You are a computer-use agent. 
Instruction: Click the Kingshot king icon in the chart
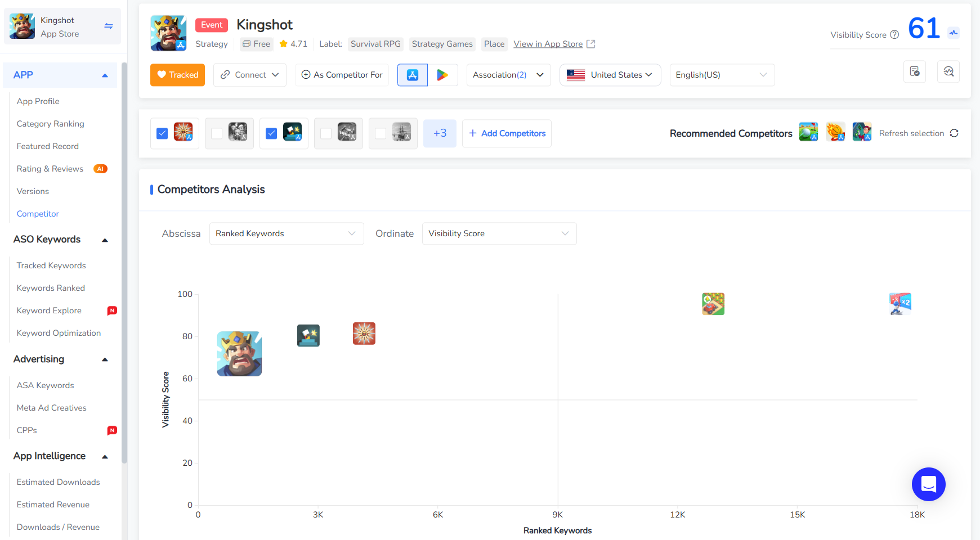239,354
